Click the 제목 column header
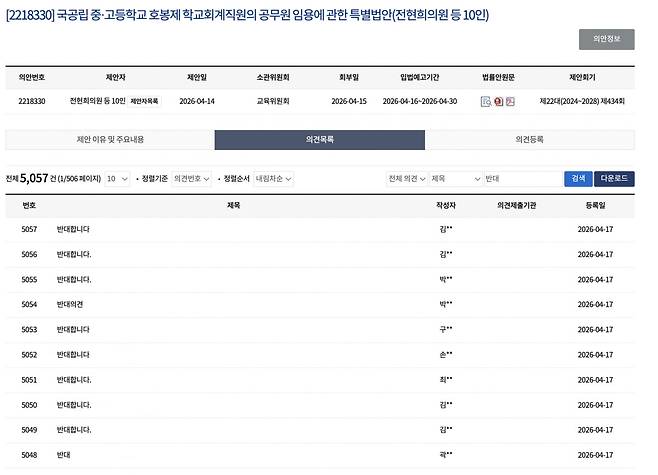This screenshot has width=658, height=475. coord(233,205)
